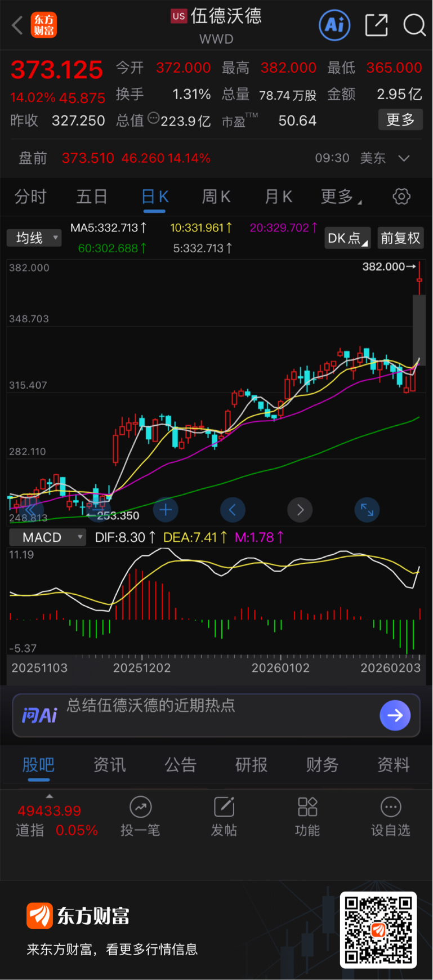Tap the 问Ai logo
The image size is (433, 980).
click(x=39, y=715)
